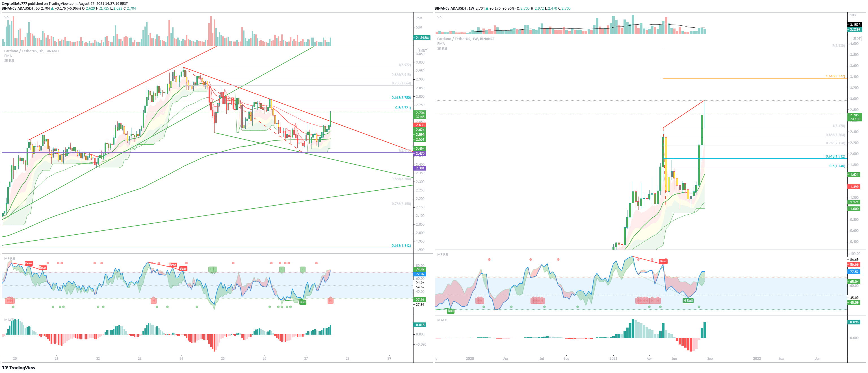
Task: Click Jul on the weekly time axis
Action: pos(542,359)
